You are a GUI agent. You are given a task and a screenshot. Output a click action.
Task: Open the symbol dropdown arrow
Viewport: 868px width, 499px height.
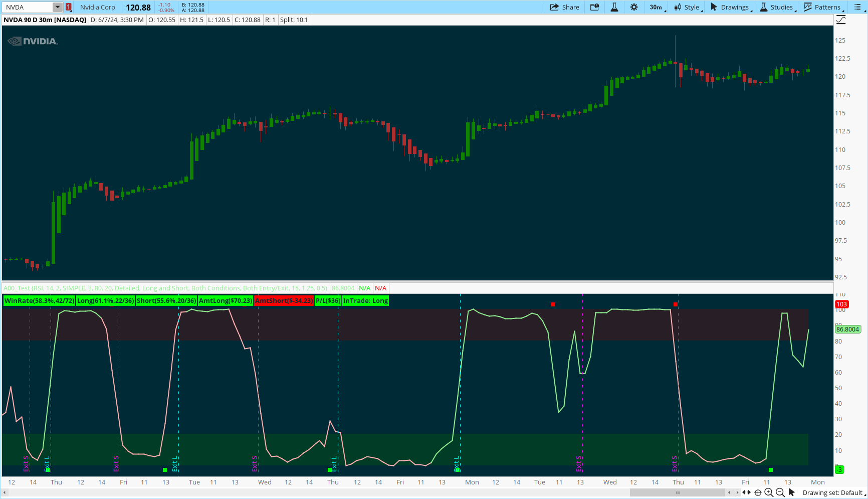pyautogui.click(x=58, y=7)
